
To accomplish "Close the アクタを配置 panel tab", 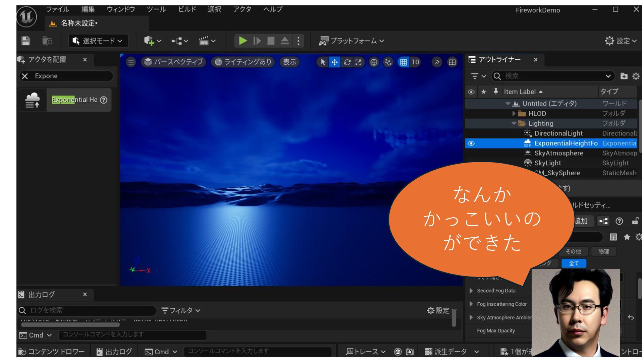I will (85, 60).
